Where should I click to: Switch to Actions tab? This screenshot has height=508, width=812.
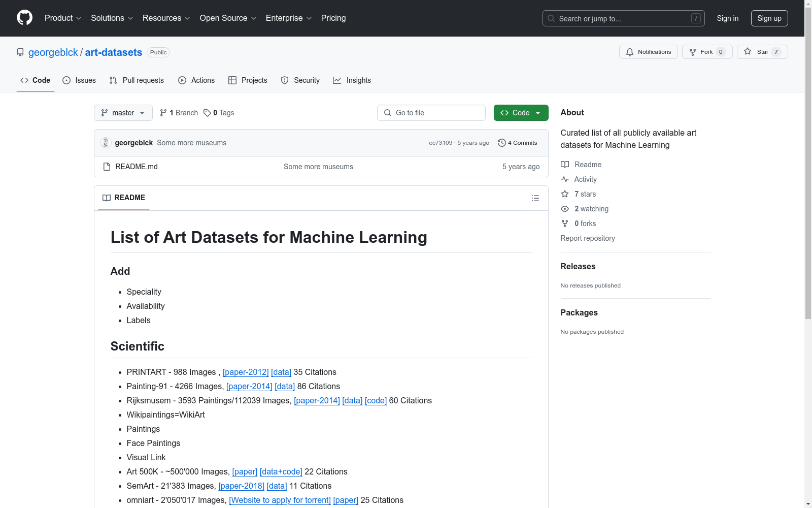tap(196, 80)
